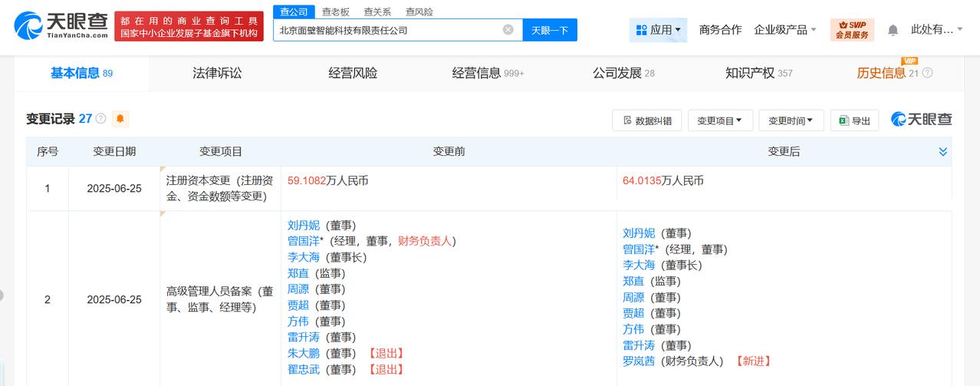Open 李大海 link in 变更前 column
The height and width of the screenshot is (386, 980).
tap(304, 257)
